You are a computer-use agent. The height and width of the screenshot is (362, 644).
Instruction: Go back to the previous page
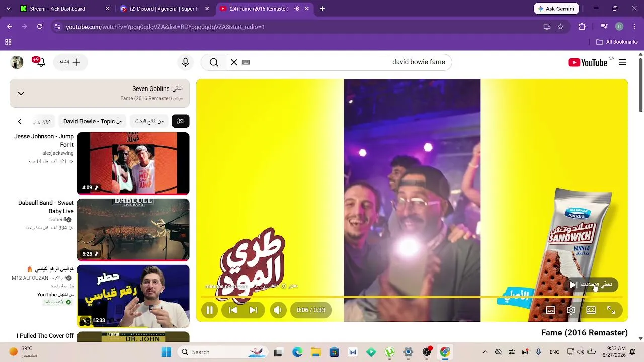click(10, 27)
